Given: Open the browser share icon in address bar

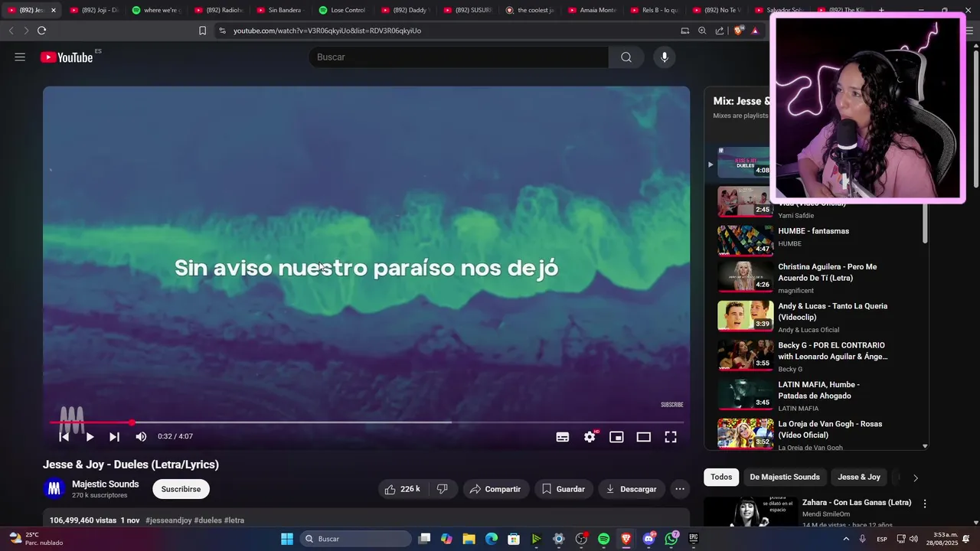Looking at the screenshot, I should coord(720,31).
